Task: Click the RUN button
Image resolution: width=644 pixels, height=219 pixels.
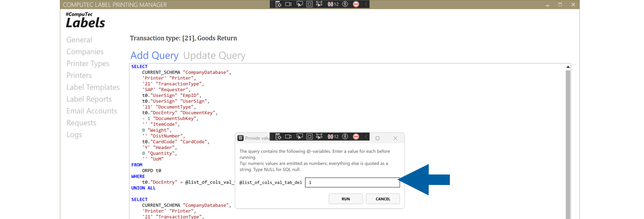Action: [x=346, y=199]
